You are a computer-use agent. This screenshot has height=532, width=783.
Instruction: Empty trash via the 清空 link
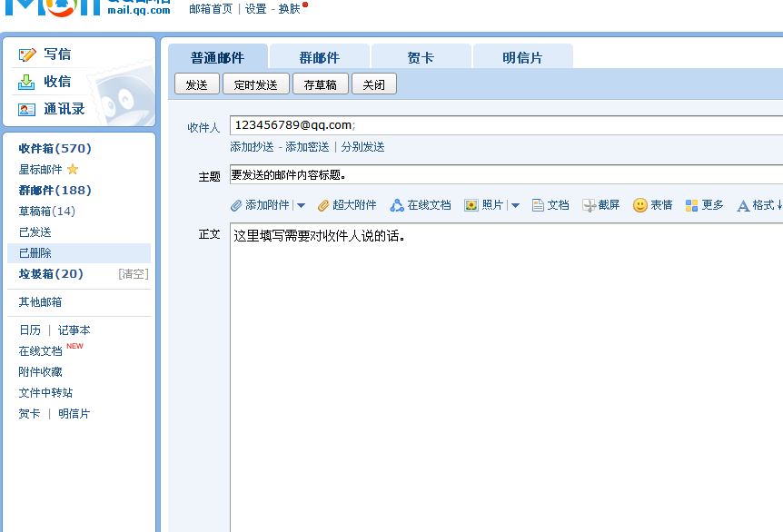[x=133, y=274]
